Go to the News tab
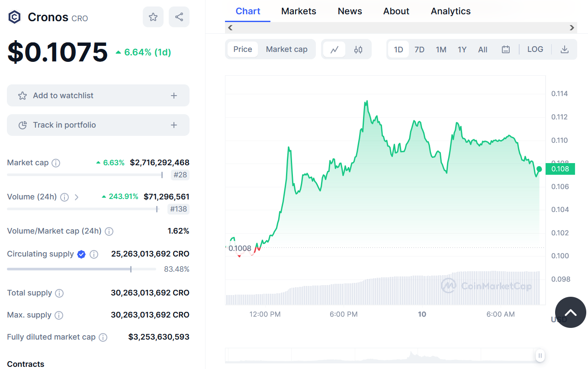The height and width of the screenshot is (369, 588). click(x=350, y=11)
